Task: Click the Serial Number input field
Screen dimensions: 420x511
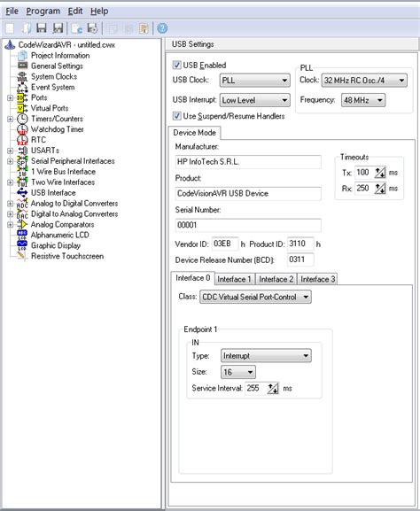Action: [248, 225]
